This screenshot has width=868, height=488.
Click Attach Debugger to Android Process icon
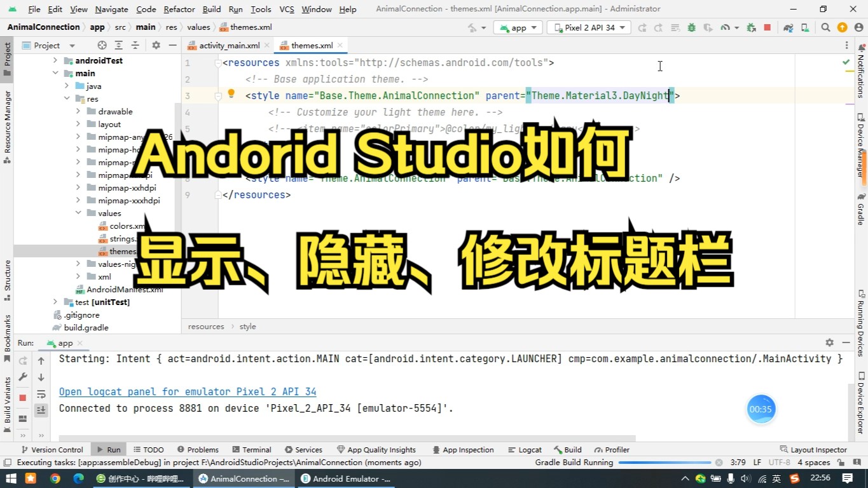[751, 27]
